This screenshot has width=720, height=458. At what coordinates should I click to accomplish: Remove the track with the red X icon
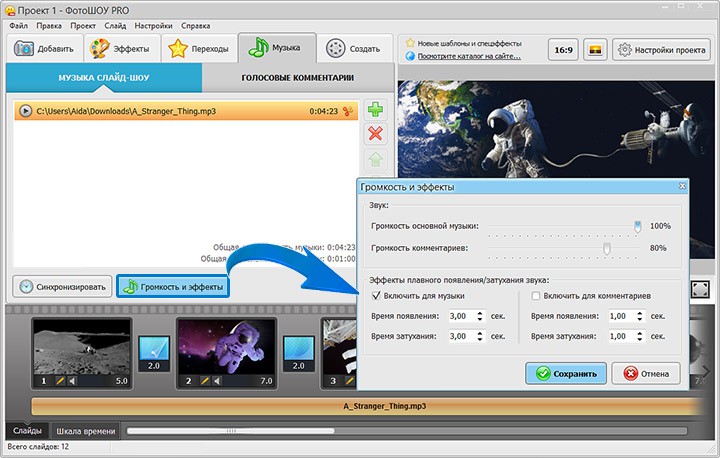375,134
